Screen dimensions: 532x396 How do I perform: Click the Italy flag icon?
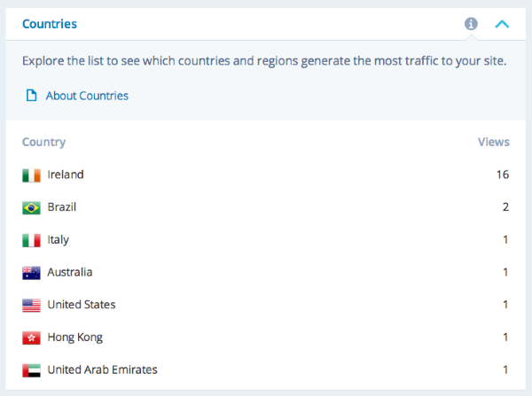pyautogui.click(x=32, y=240)
